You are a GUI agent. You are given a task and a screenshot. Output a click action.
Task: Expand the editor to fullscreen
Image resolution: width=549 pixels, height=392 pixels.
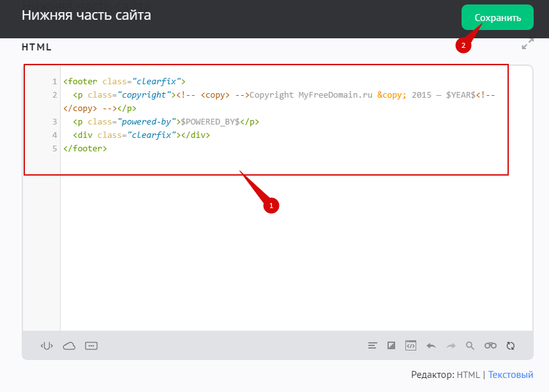point(527,44)
